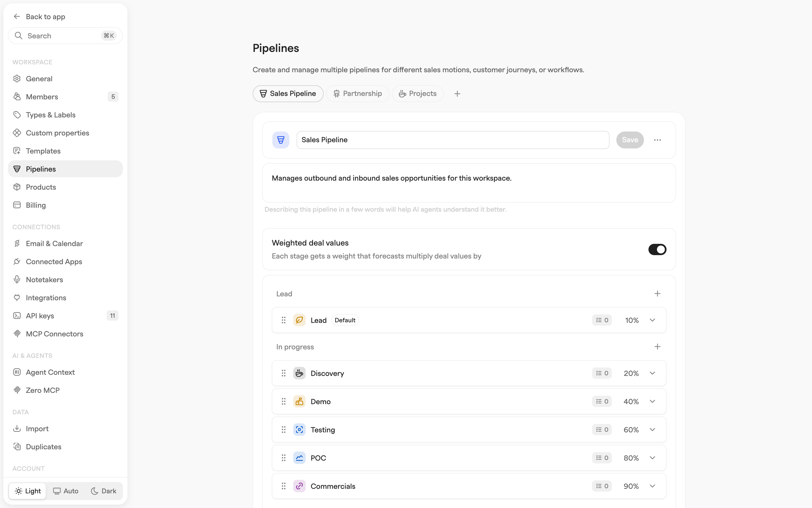Click the POC stage chart icon

tap(299, 458)
